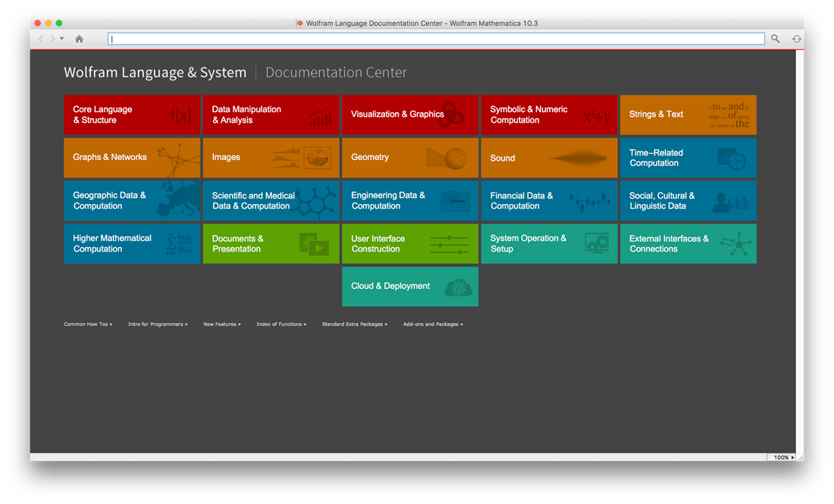
Task: Open history dropdown arrow beside navigation arrows
Action: tap(61, 39)
